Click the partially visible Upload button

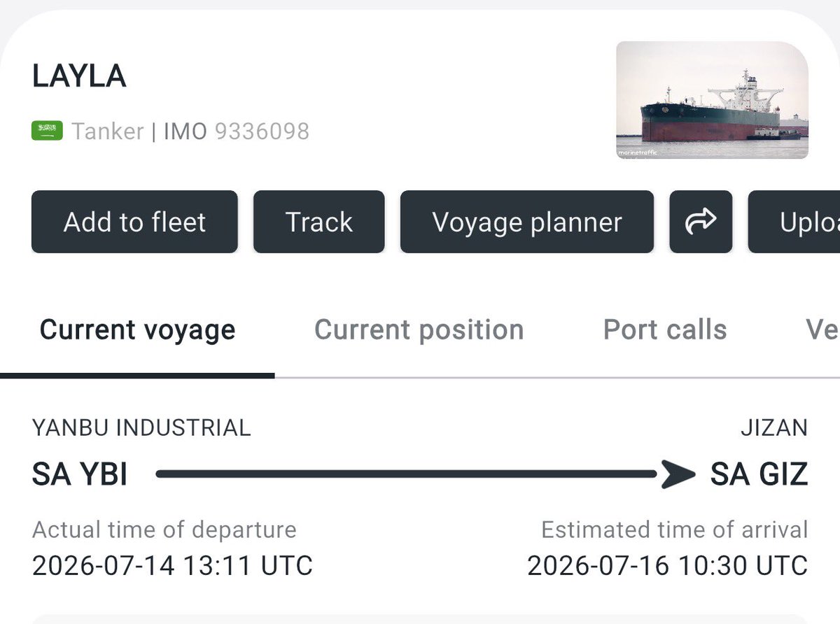point(794,222)
